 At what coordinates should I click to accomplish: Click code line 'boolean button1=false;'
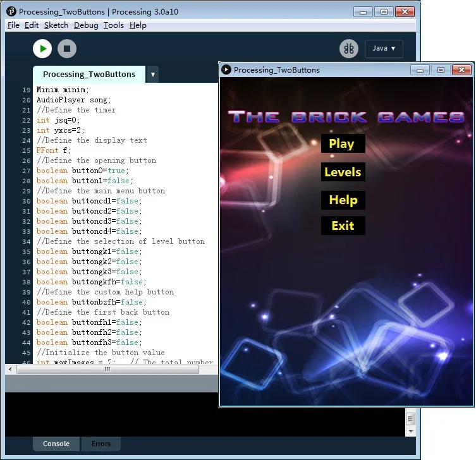point(85,181)
